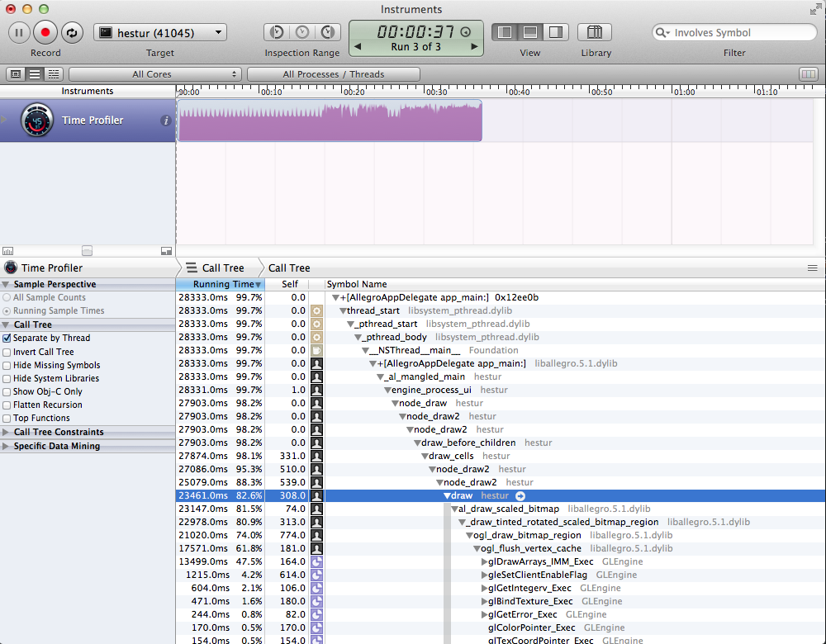This screenshot has height=644, width=826.
Task: Expand the glDrawArrays_IMM_Exec tree row
Action: coord(485,562)
